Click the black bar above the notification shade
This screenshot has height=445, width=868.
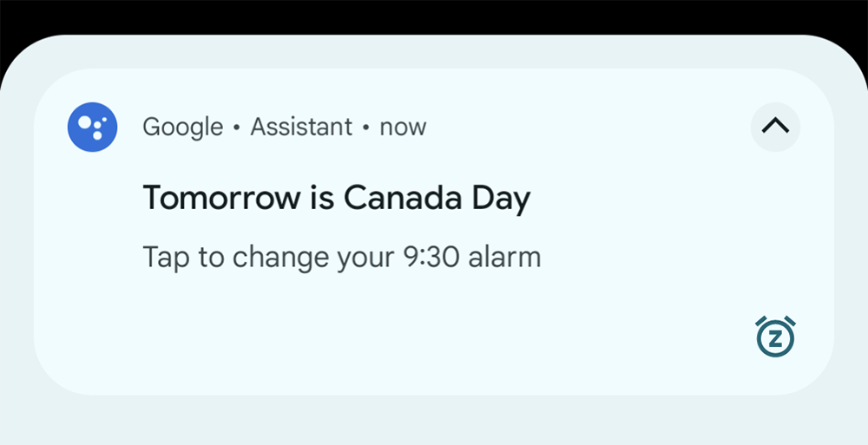(434, 16)
